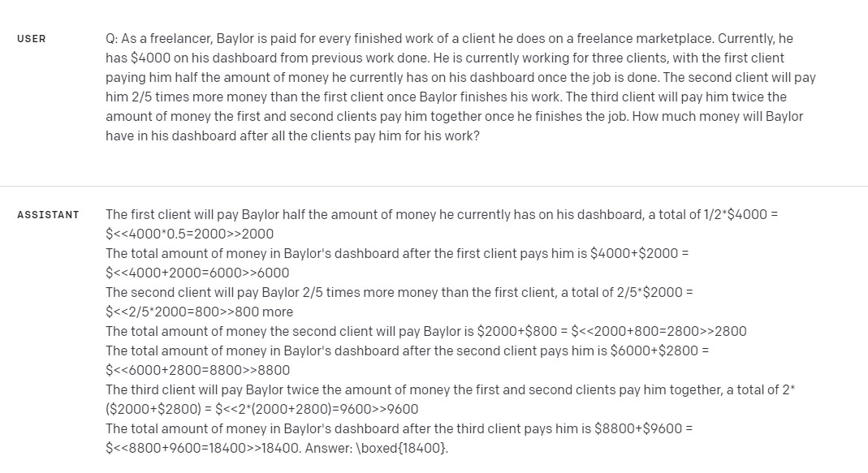Click the '$<<2000+800=2800>>2800' calculation

pyautogui.click(x=659, y=331)
